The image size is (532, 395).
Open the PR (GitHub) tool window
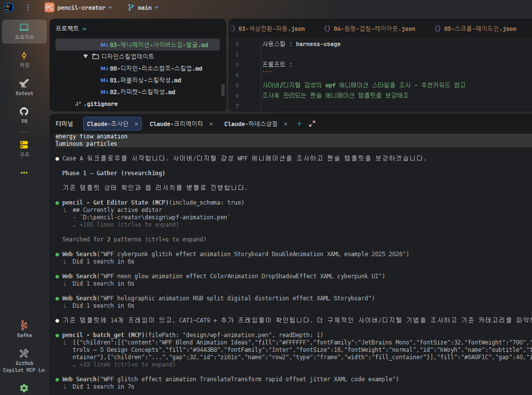tap(24, 115)
